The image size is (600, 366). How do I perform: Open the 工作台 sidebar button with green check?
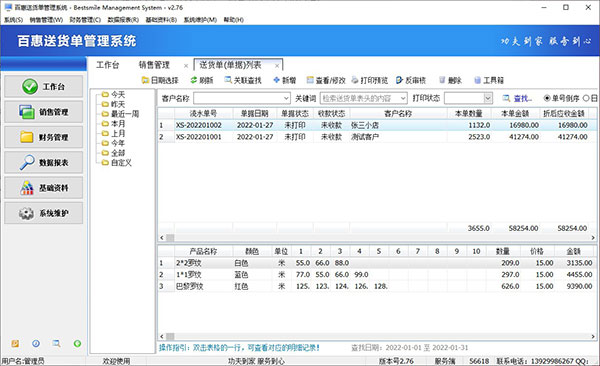click(x=44, y=87)
